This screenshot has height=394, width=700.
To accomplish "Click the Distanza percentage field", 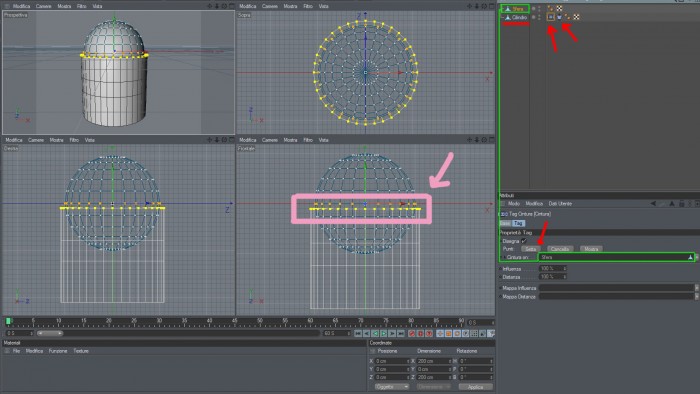I will (x=553, y=277).
